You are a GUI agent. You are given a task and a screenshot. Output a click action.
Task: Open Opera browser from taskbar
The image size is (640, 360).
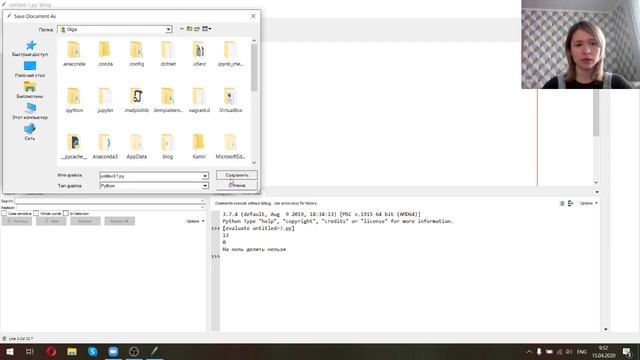pyautogui.click(x=51, y=351)
